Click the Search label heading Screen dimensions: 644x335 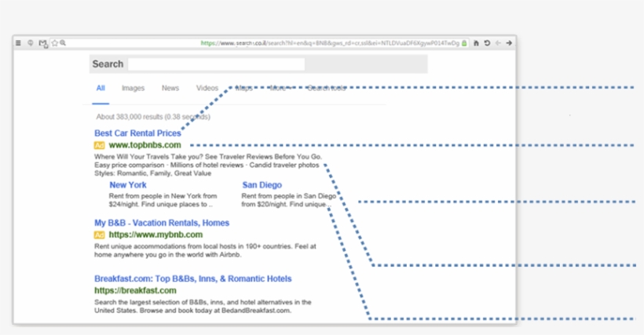click(108, 64)
